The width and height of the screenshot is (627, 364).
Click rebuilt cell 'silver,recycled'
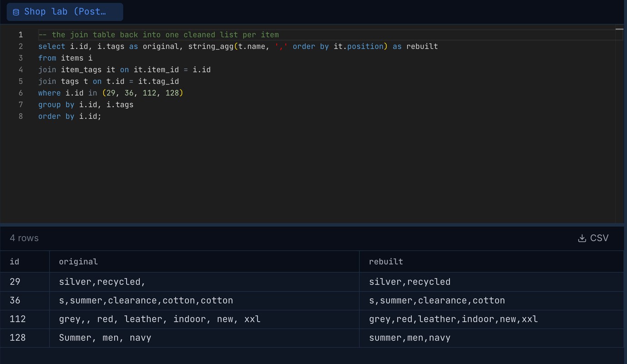(492, 282)
